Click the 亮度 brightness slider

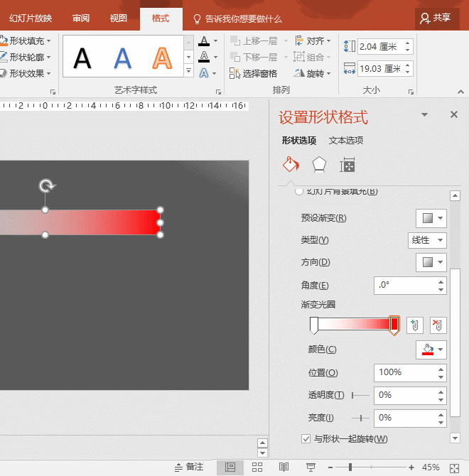tap(360, 418)
